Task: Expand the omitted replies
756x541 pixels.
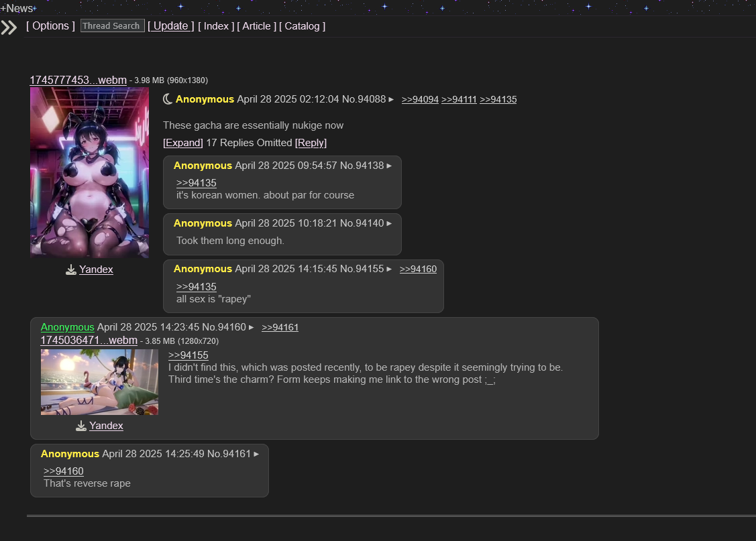Action: [x=182, y=143]
